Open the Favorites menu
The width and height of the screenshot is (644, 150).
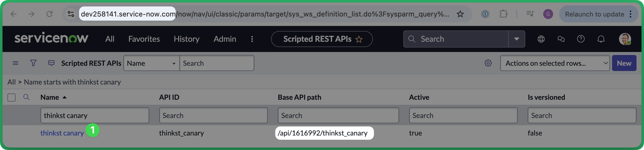[x=144, y=39]
